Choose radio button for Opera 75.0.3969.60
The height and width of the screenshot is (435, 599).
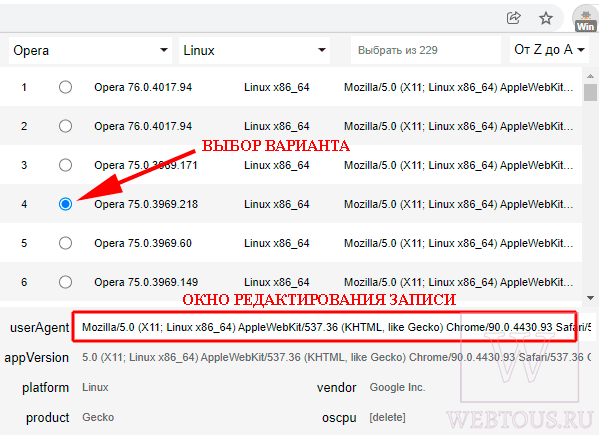pos(65,243)
